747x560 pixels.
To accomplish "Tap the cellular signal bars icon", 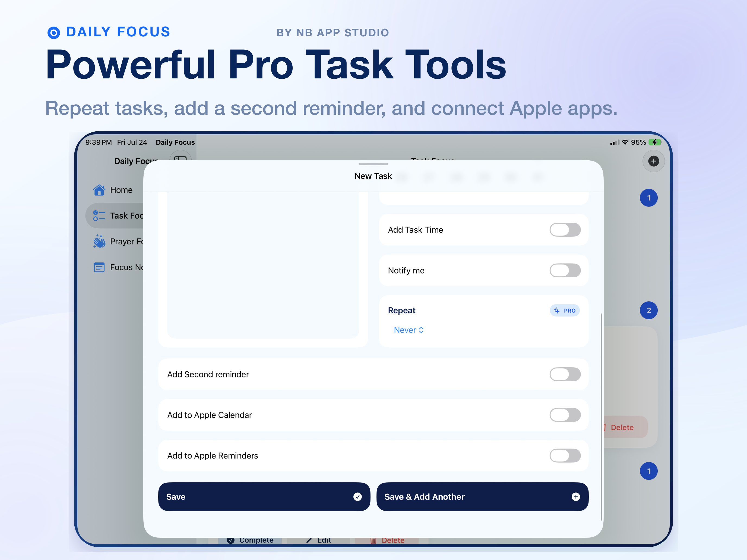I will pyautogui.click(x=615, y=143).
